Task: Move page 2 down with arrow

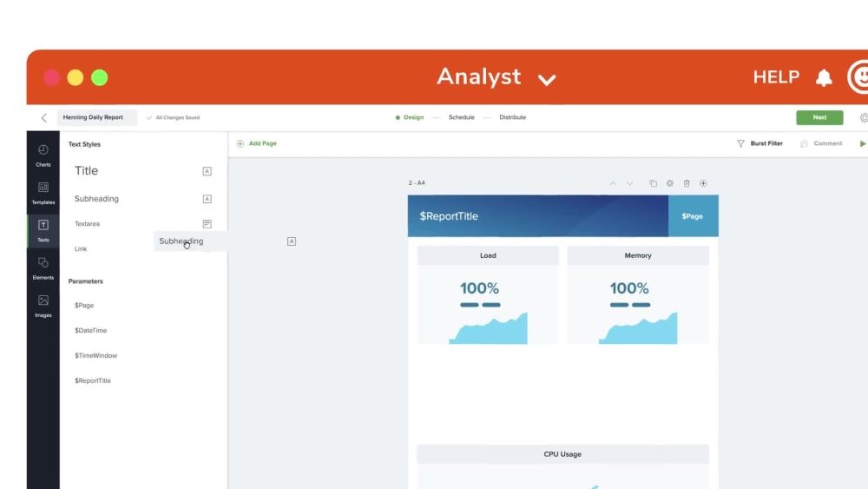Action: [x=629, y=183]
